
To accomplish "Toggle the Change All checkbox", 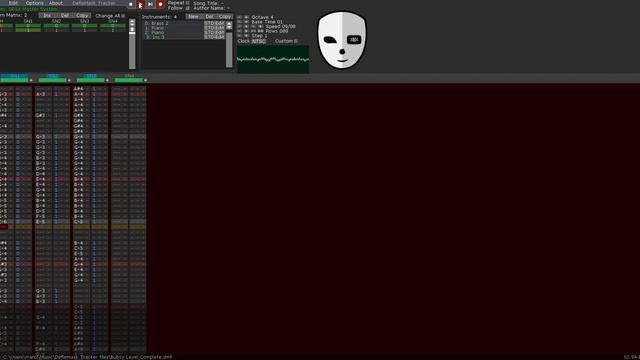I will [123, 16].
